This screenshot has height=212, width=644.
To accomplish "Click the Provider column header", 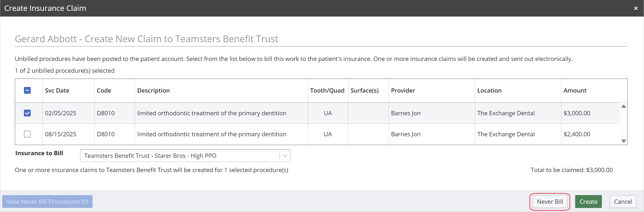I will coord(403,91).
